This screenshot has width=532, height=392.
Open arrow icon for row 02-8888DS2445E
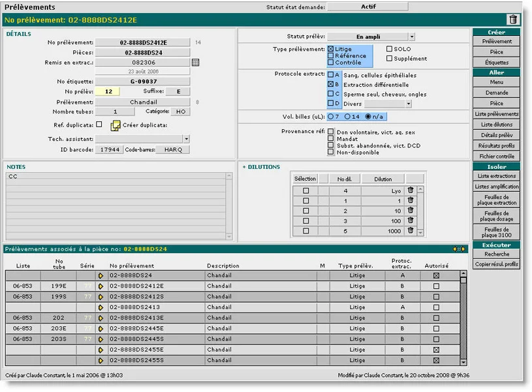click(101, 329)
